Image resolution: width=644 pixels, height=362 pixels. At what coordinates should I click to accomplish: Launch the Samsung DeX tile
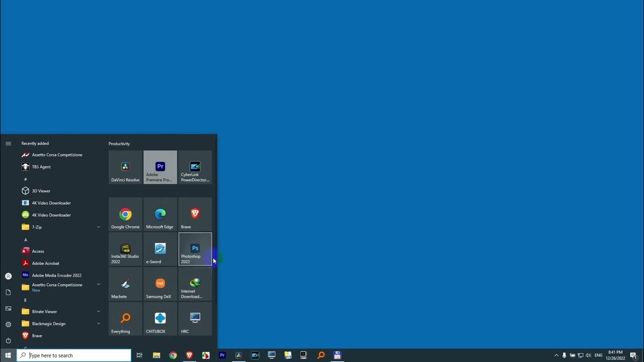pos(160,284)
